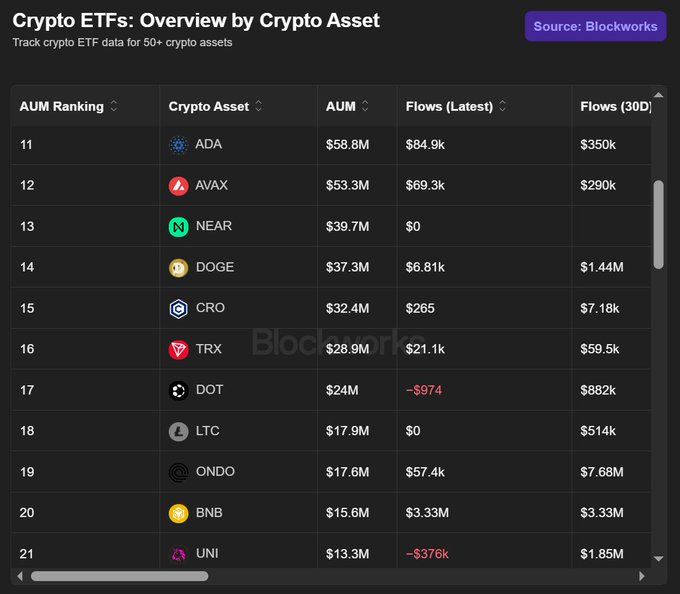680x594 pixels.
Task: Click the $37.3M AUM value
Action: point(347,268)
